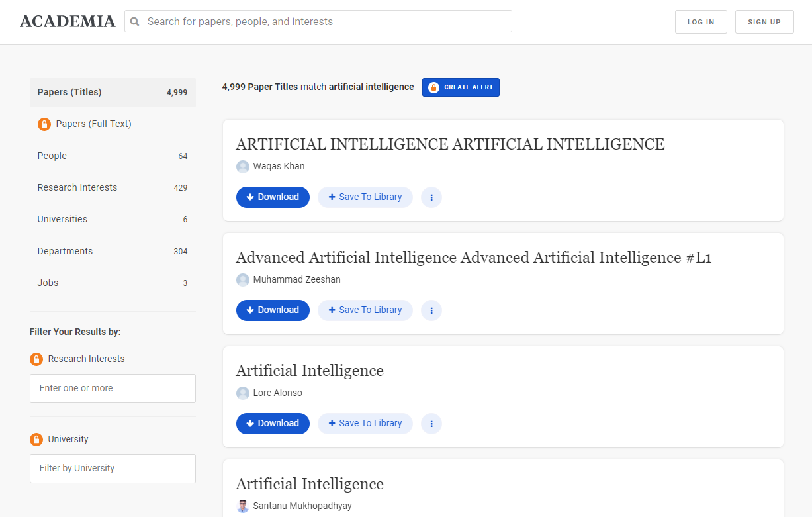Click Santanu Mukhopadhyay's profile avatar
812x517 pixels.
tap(243, 506)
